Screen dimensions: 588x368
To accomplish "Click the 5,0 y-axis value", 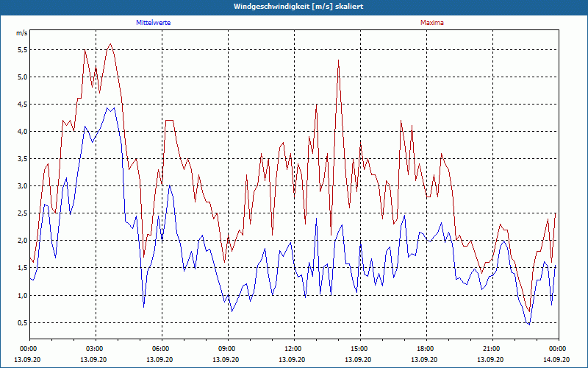I will [x=22, y=77].
